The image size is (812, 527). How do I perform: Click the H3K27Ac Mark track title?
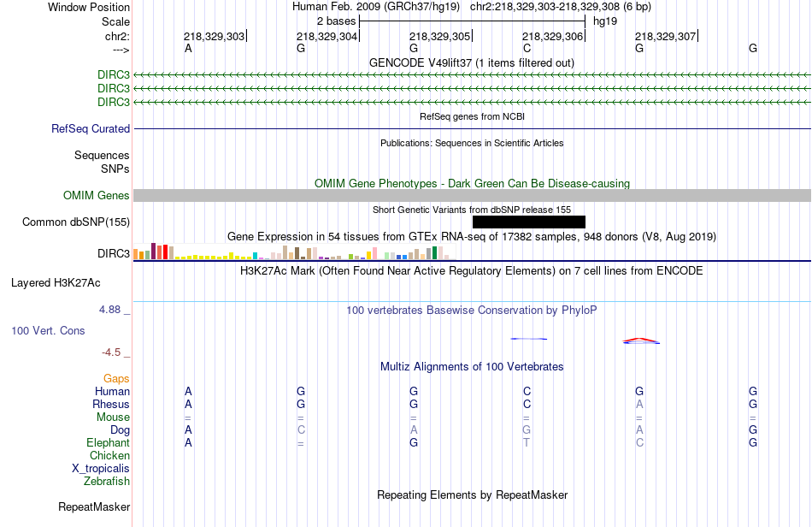[x=472, y=270]
